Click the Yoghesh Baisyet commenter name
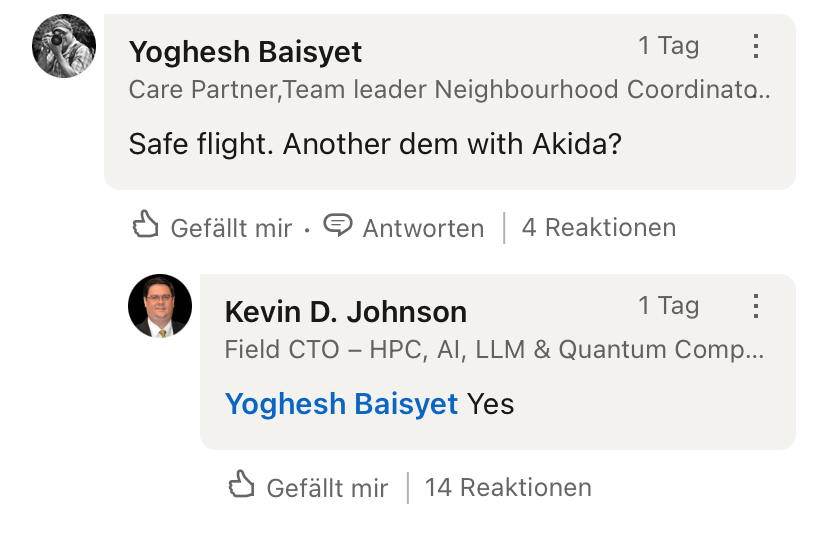Viewport: 828px width, 551px height. coord(245,51)
